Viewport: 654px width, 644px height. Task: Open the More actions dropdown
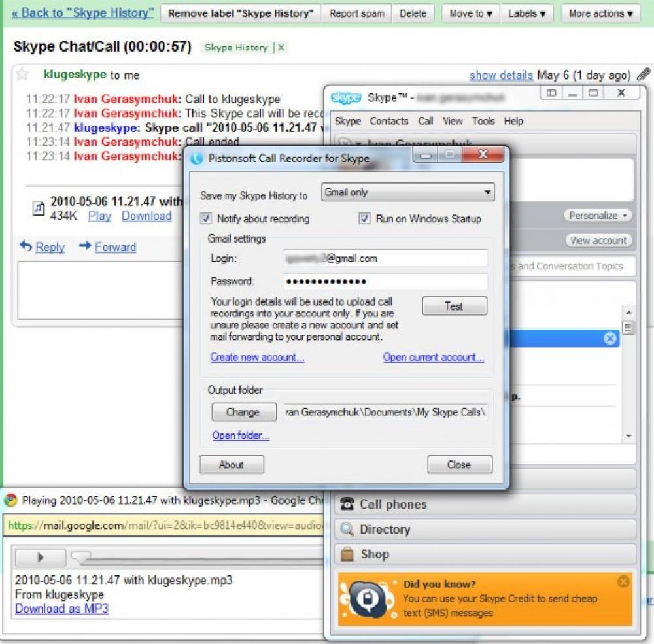[x=599, y=13]
